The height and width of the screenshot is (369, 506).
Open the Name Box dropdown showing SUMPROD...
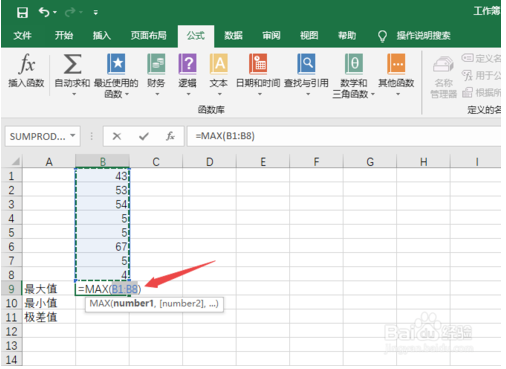point(73,136)
